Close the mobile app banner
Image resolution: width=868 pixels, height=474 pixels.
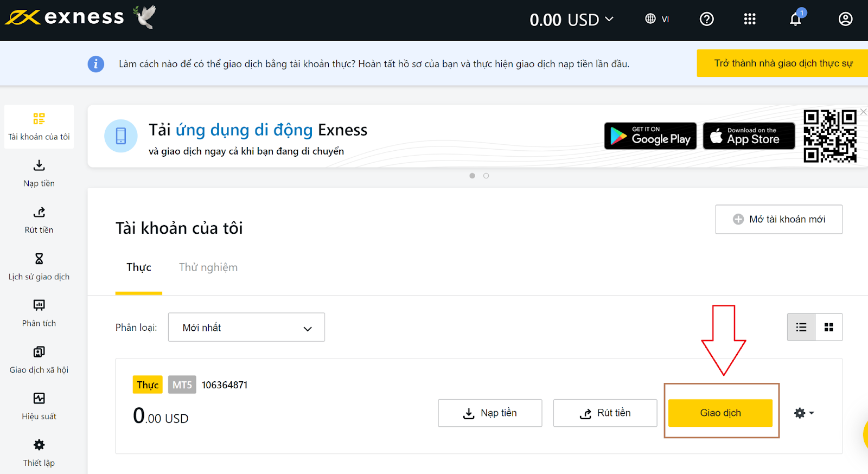click(863, 112)
